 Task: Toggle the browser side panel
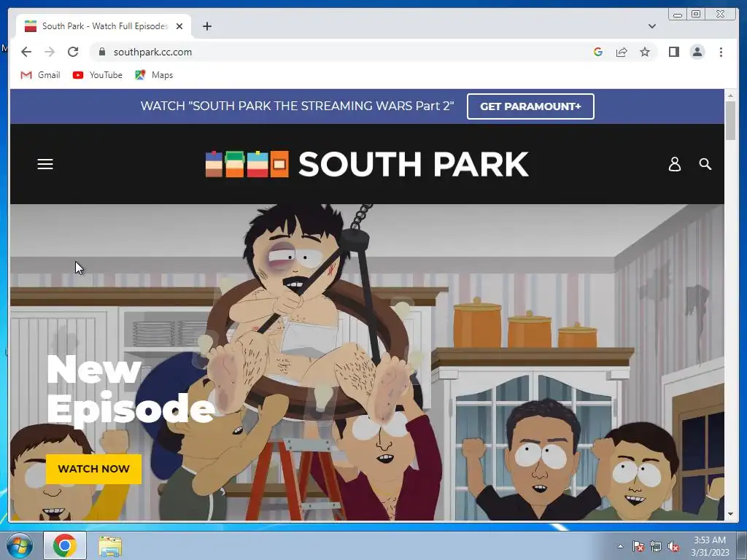click(673, 52)
